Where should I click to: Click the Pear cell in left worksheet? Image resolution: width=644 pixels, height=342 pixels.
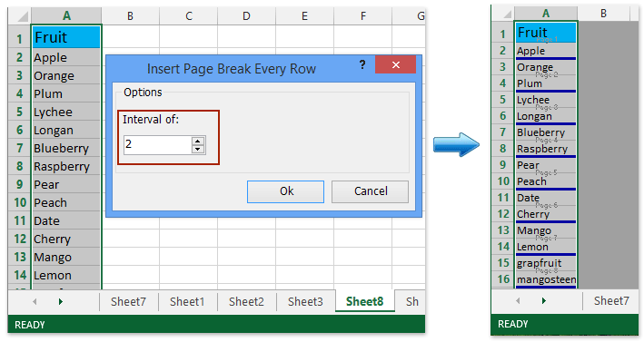click(x=66, y=184)
